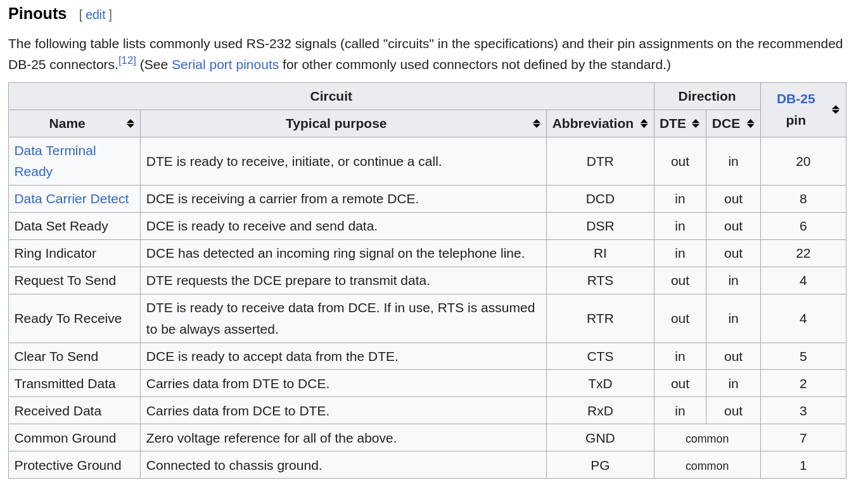Open the Data Carrier Detect link
868x492 pixels.
pos(72,199)
